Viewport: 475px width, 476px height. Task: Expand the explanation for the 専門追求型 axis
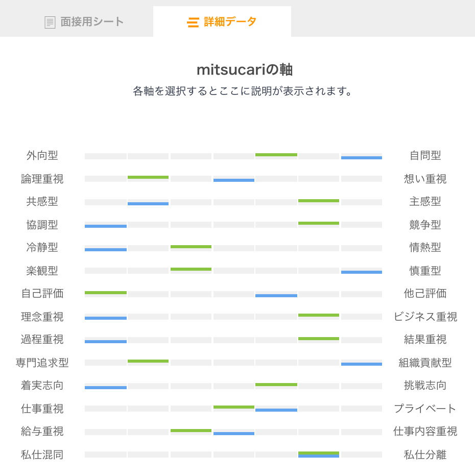click(x=42, y=362)
